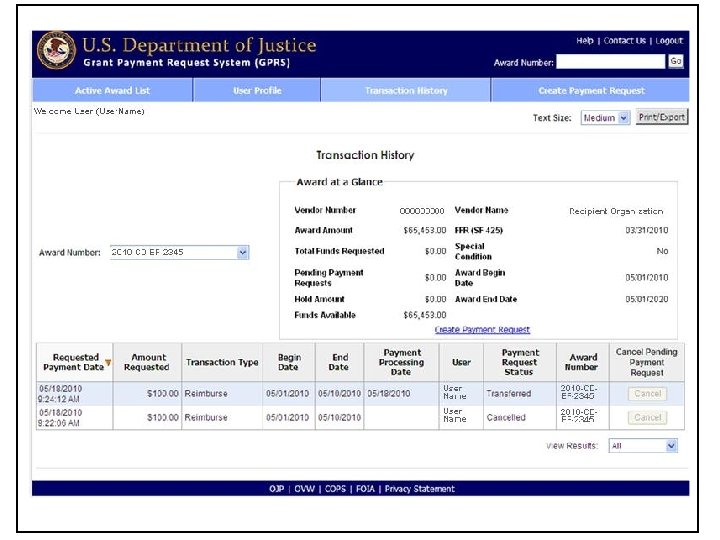This screenshot has height=540, width=720.
Task: Sort by Requested Payment Date arrow icon
Action: (x=108, y=363)
